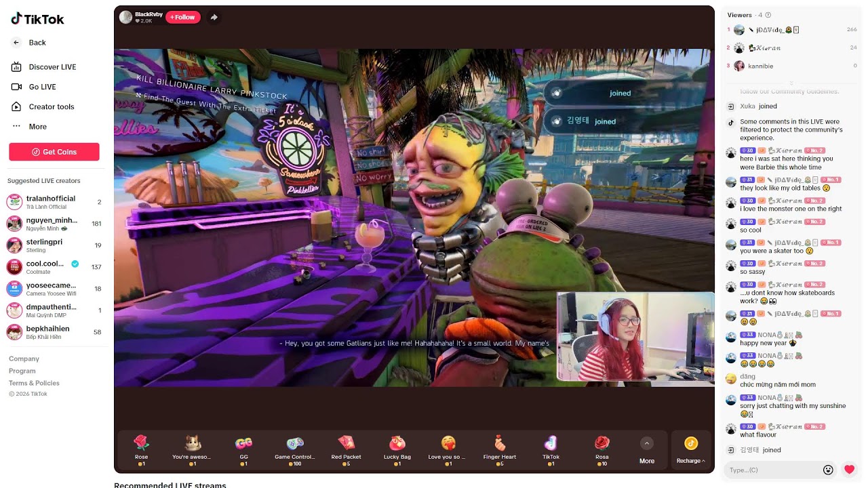This screenshot has height=488, width=868.
Task: Click the yooseecame avatar in suggestions
Action: click(x=14, y=289)
